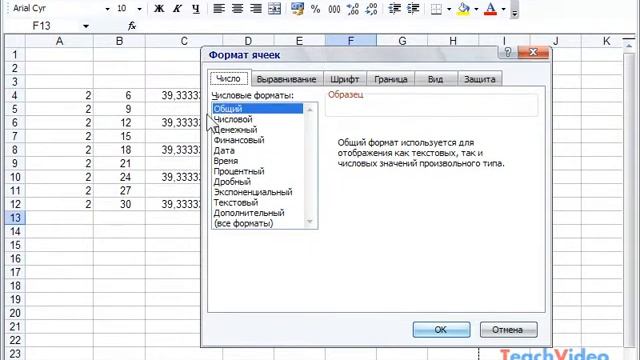Select Финансовый number format
Image resolution: width=640 pixels, height=360 pixels.
[258, 140]
